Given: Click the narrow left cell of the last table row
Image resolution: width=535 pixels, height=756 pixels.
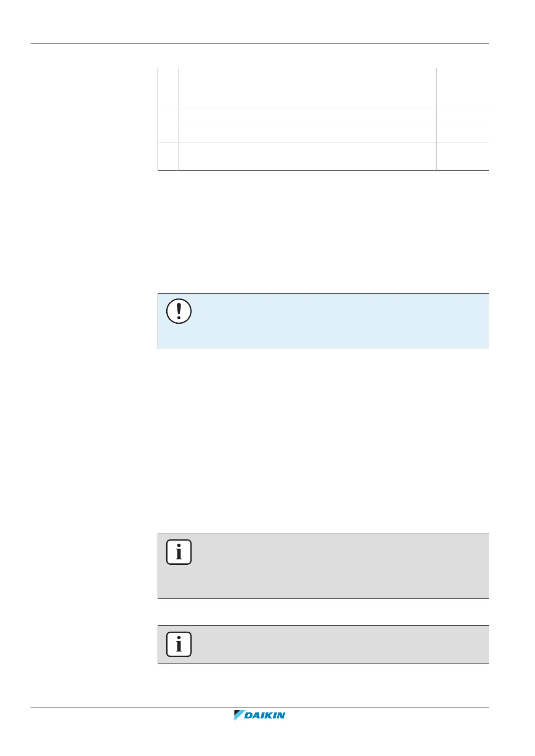Looking at the screenshot, I should (168, 156).
